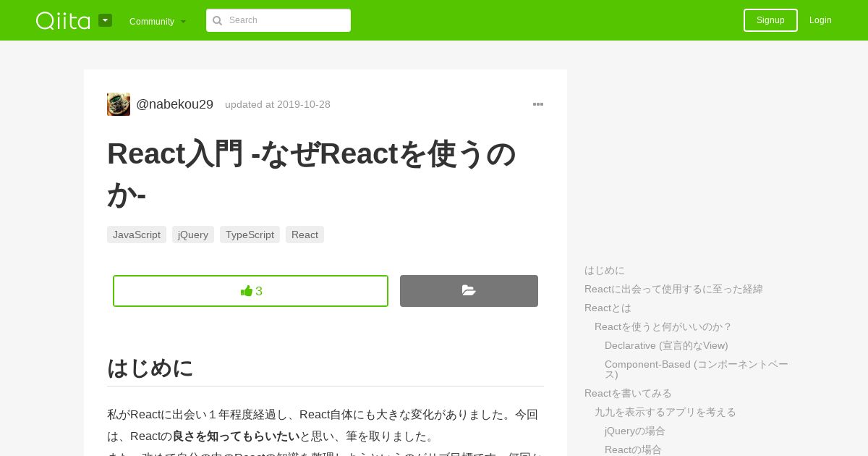The width and height of the screenshot is (868, 456).
Task: Click the Qiita logo
Action: (63, 20)
